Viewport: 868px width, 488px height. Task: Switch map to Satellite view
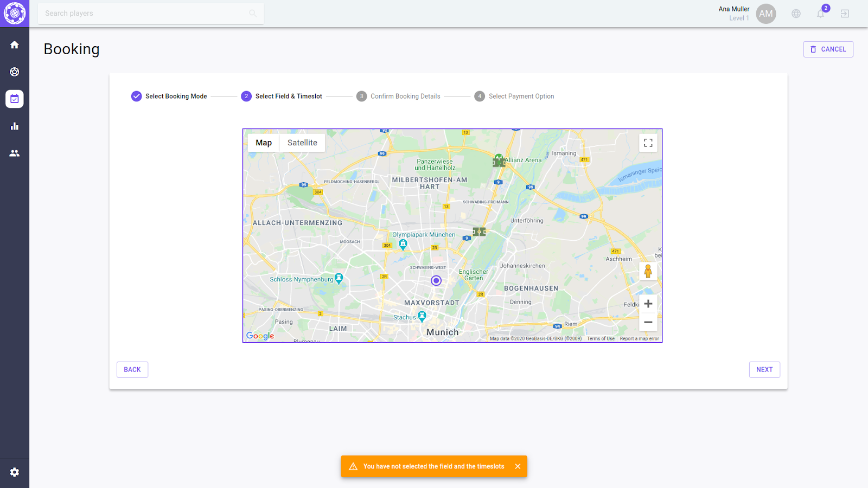pos(302,143)
